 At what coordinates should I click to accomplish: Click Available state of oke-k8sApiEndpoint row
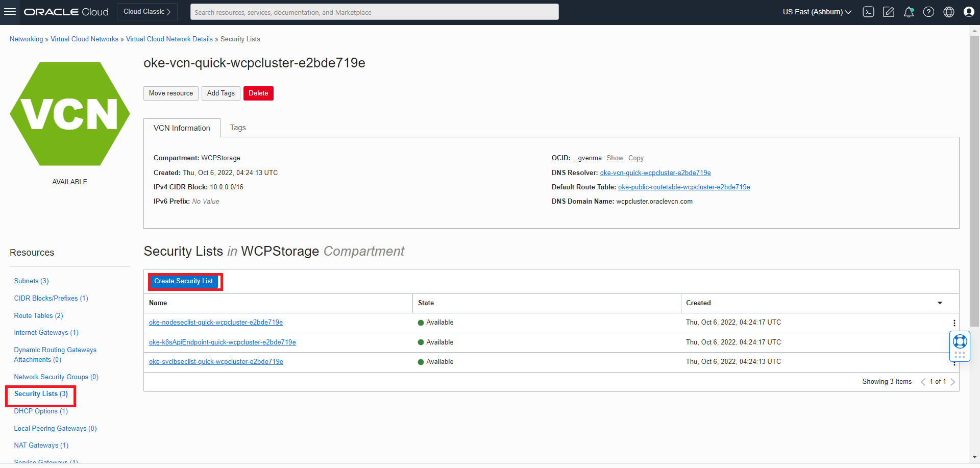click(435, 342)
